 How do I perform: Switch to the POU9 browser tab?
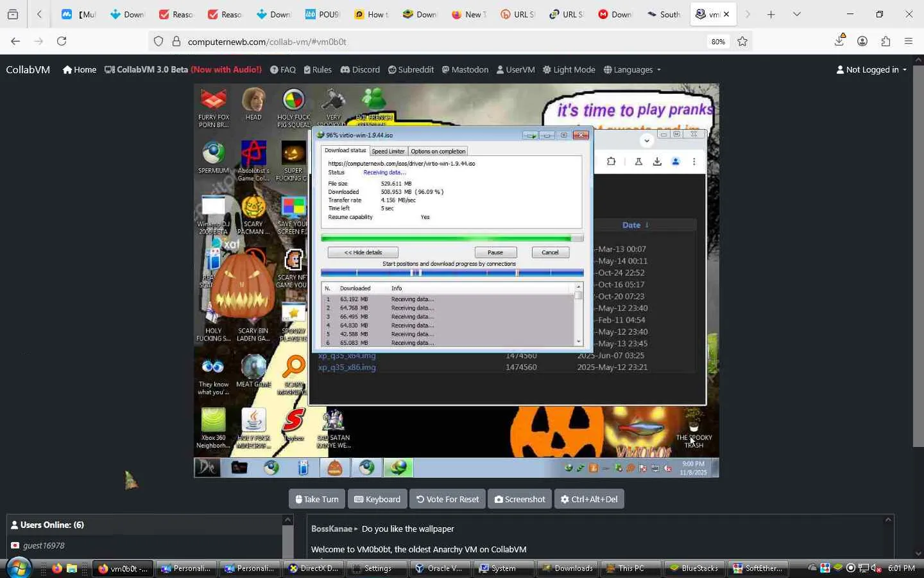point(323,14)
